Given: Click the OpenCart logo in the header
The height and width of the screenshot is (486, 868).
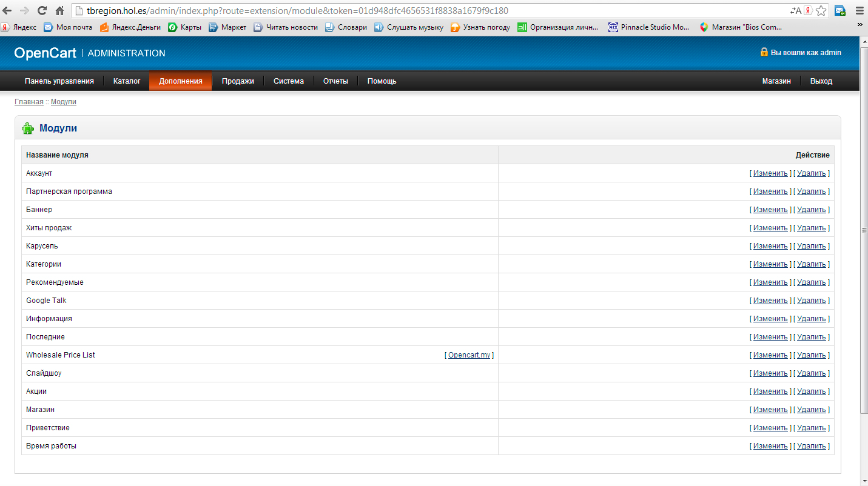Looking at the screenshot, I should coord(45,53).
